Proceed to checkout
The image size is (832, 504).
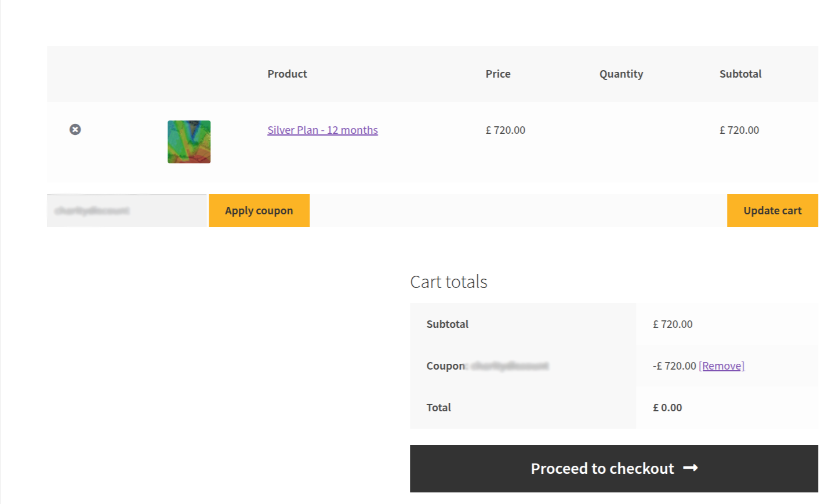[603, 469]
